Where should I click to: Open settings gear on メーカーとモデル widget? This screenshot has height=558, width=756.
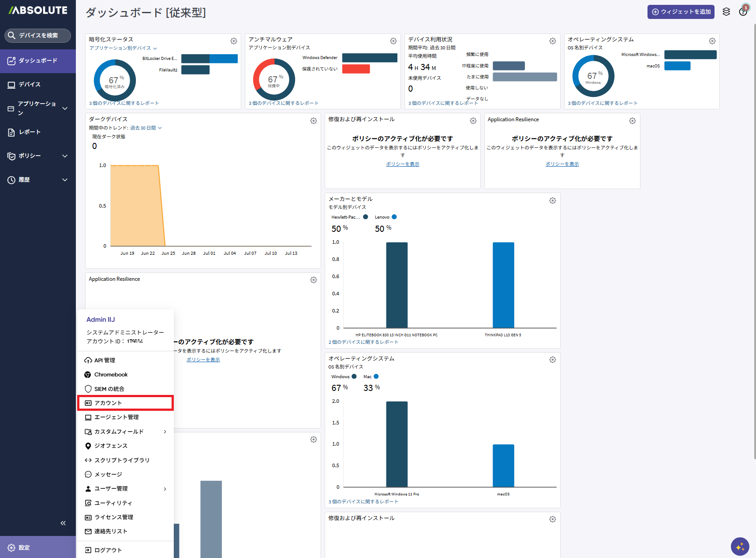click(553, 201)
